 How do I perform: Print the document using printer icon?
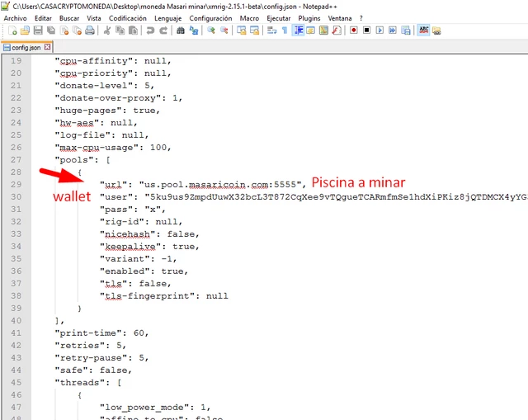coord(90,31)
